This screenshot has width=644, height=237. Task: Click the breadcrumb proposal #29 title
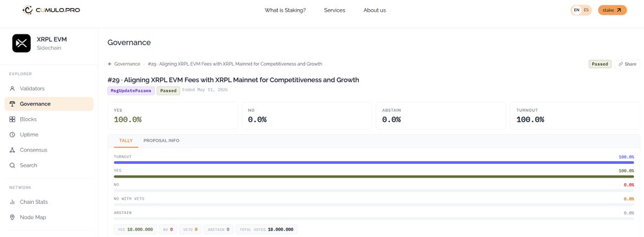(235, 64)
